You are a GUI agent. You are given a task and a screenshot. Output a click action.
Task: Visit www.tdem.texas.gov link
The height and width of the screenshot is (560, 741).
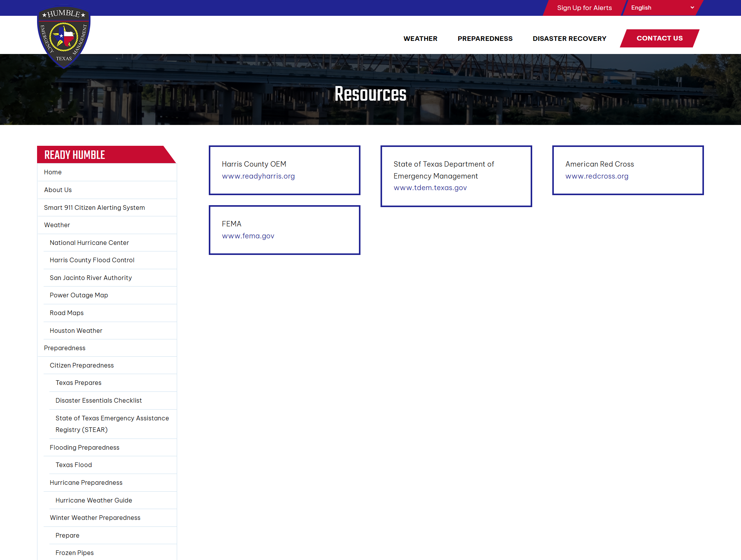[x=430, y=187]
